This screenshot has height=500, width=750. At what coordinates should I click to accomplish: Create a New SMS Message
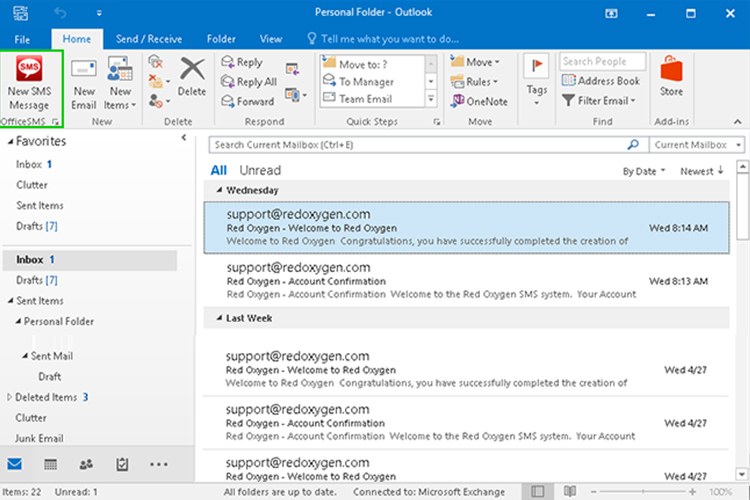(x=29, y=83)
